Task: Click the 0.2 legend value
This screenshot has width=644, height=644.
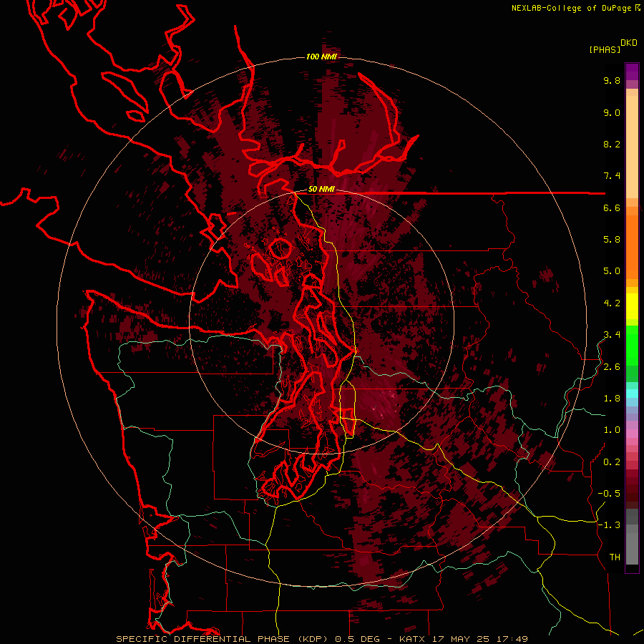Action: point(612,462)
